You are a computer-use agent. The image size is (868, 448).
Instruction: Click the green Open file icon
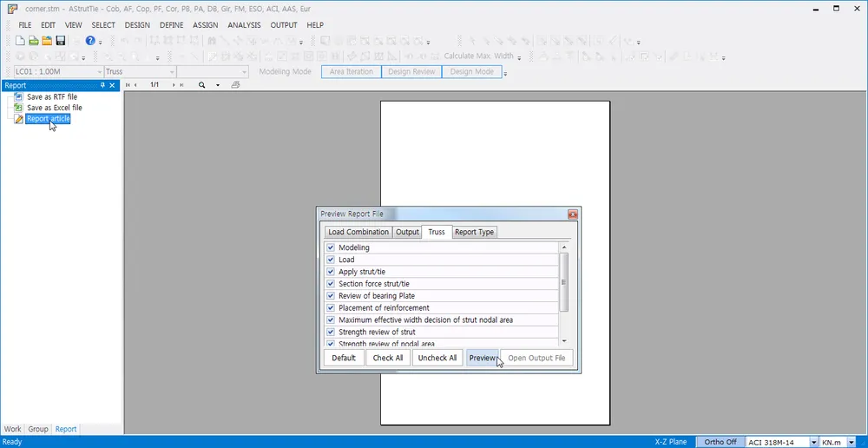coord(34,41)
